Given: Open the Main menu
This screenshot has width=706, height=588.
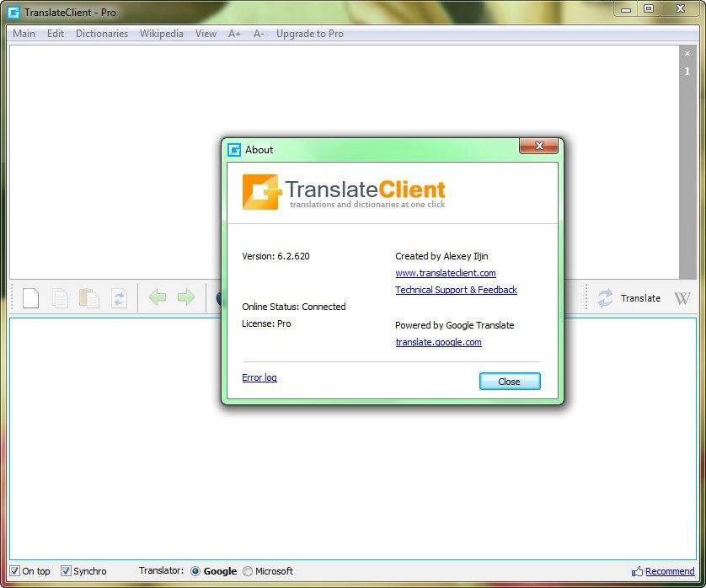Looking at the screenshot, I should point(24,34).
